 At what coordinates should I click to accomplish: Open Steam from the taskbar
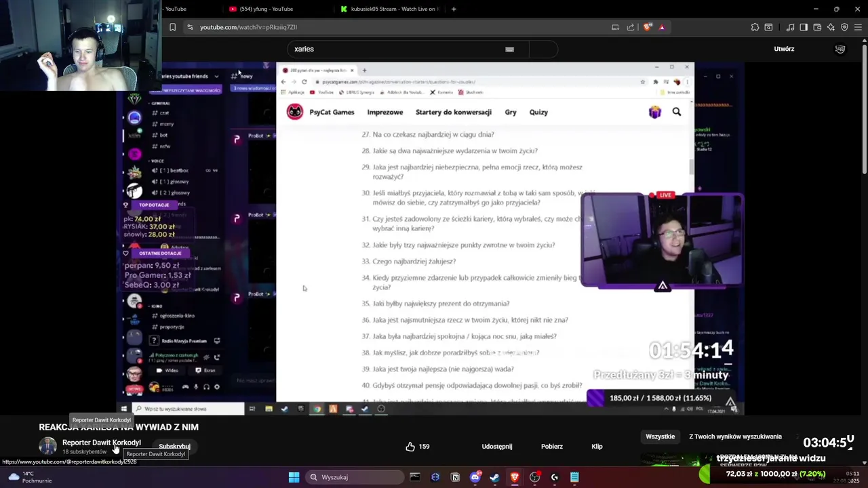click(494, 477)
